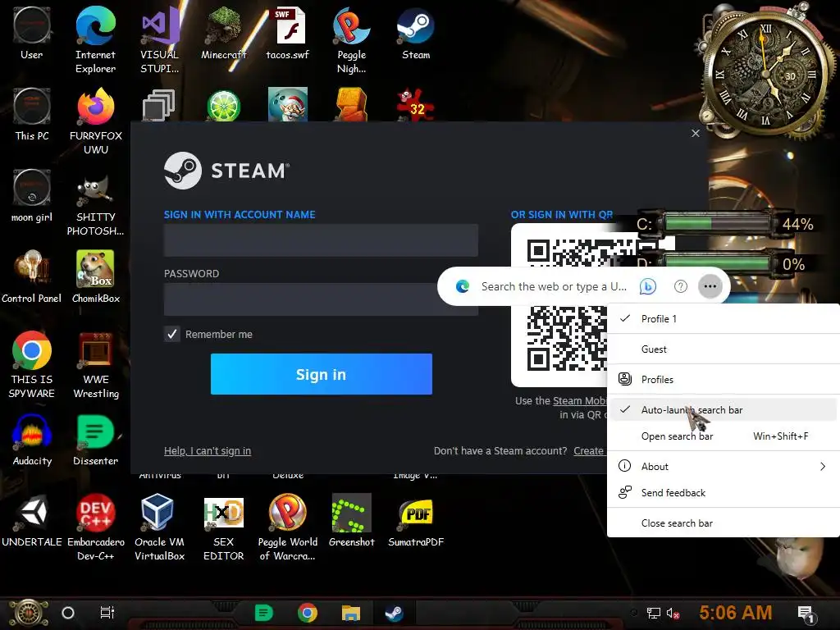
Task: Open the Peggle Nights desktop icon
Action: click(351, 40)
